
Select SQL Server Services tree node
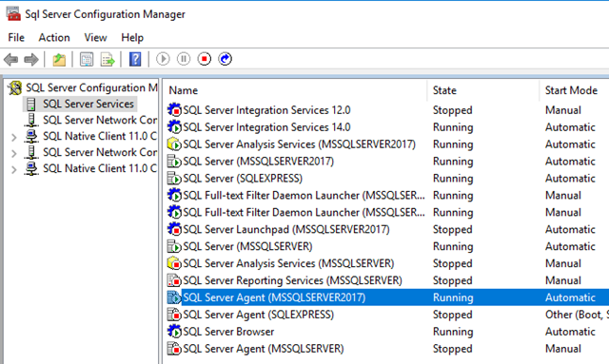pos(88,104)
